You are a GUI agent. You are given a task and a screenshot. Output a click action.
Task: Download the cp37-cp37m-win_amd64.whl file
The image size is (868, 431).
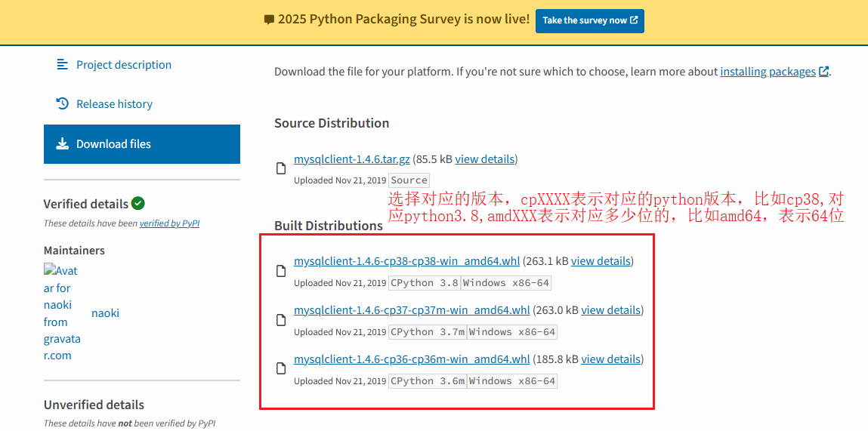(x=412, y=309)
